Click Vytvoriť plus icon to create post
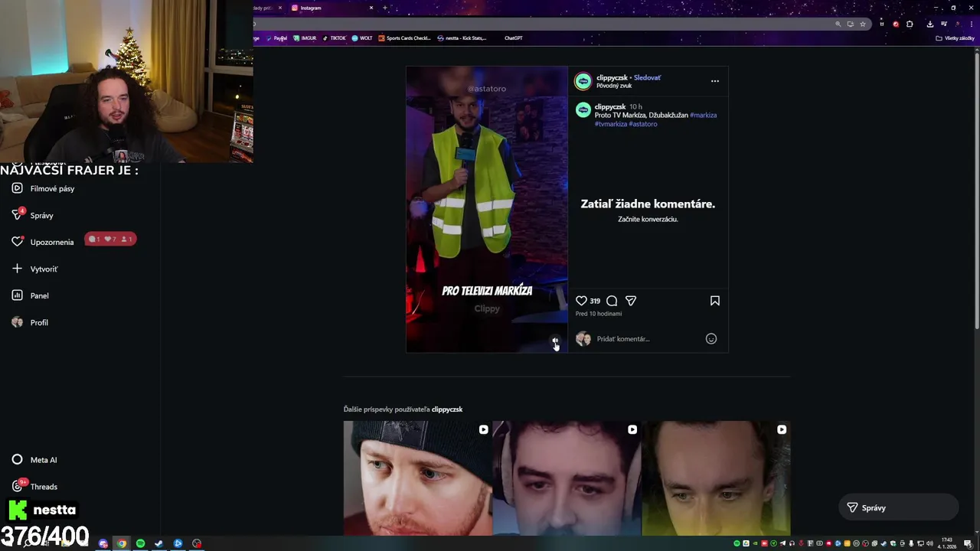 click(17, 269)
